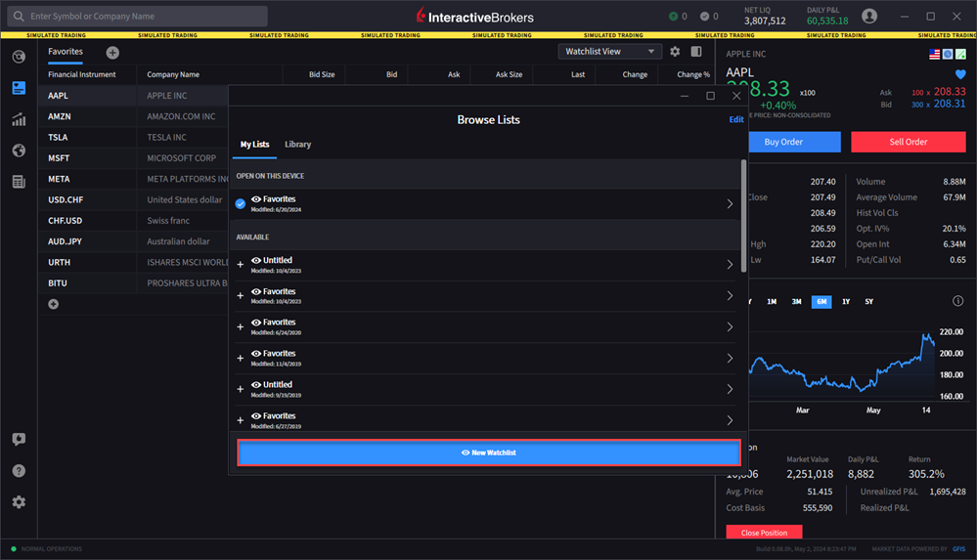Viewport: 977px width, 560px height.
Task: Add Favorites list modified 6/27/2019
Action: [x=240, y=420]
